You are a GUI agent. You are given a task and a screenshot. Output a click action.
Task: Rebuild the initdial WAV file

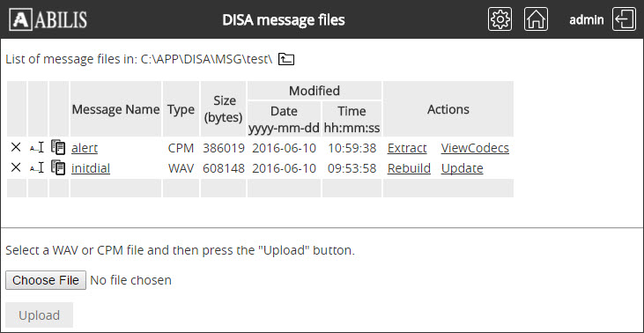[409, 168]
